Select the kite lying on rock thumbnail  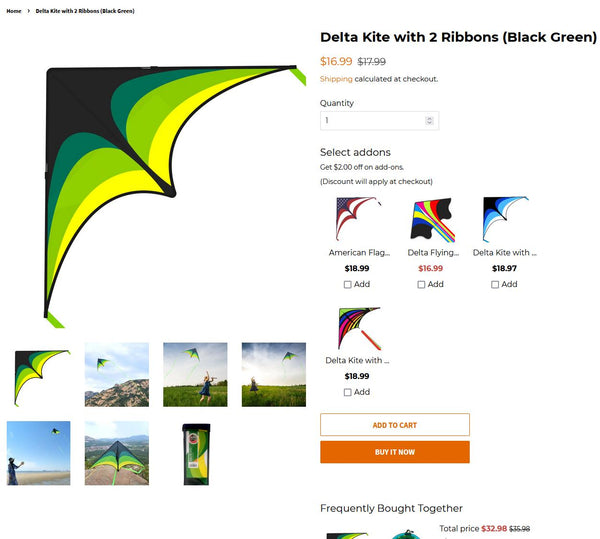click(117, 453)
